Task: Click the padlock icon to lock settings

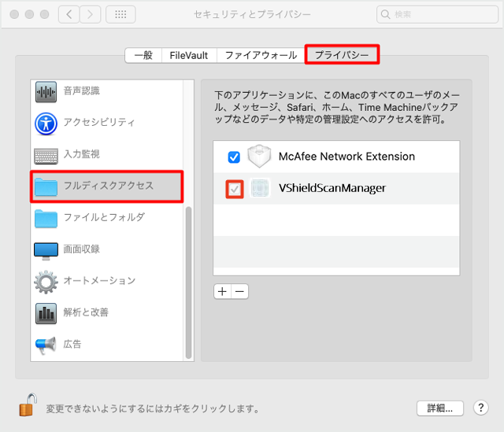Action: tap(28, 404)
